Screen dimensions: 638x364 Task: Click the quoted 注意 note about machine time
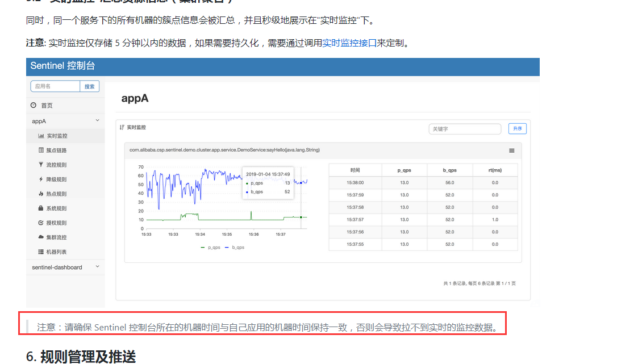(267, 328)
